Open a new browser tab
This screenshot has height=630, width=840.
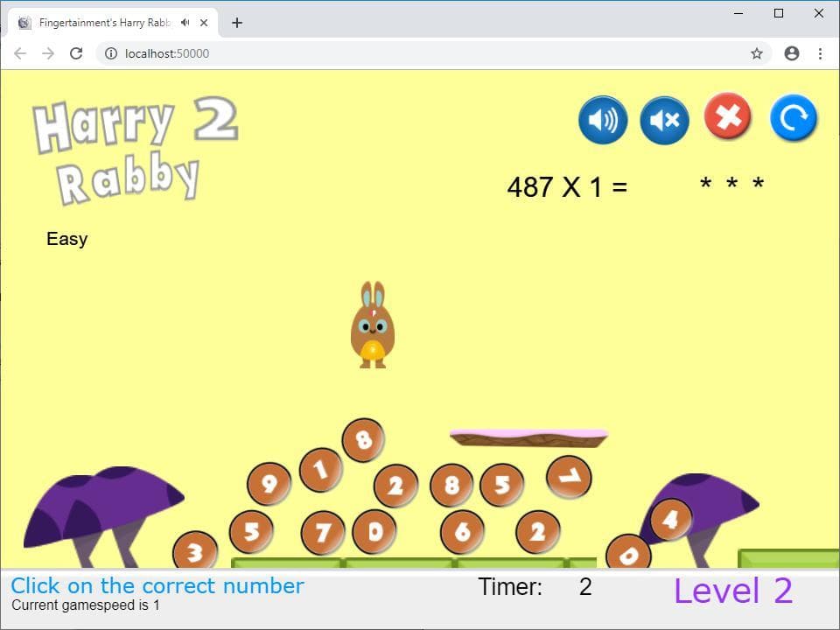click(x=237, y=23)
